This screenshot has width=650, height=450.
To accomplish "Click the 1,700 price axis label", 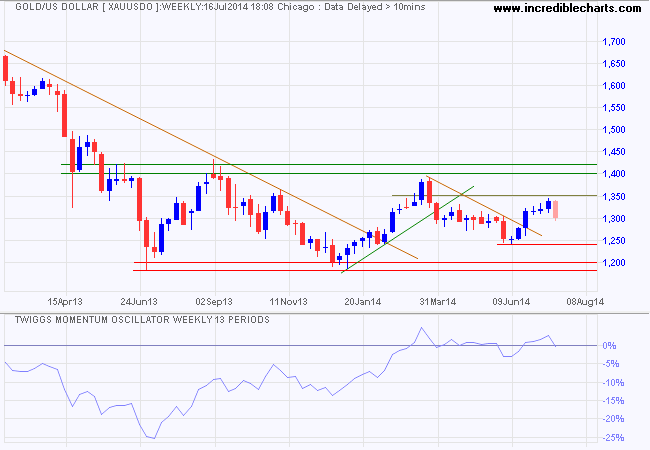I will 614,41.
